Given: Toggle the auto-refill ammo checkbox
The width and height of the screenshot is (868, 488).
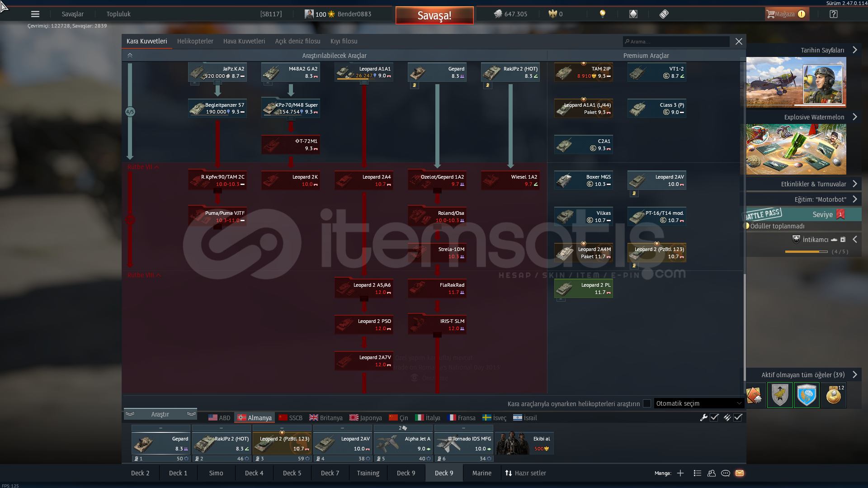Looking at the screenshot, I should click(738, 417).
